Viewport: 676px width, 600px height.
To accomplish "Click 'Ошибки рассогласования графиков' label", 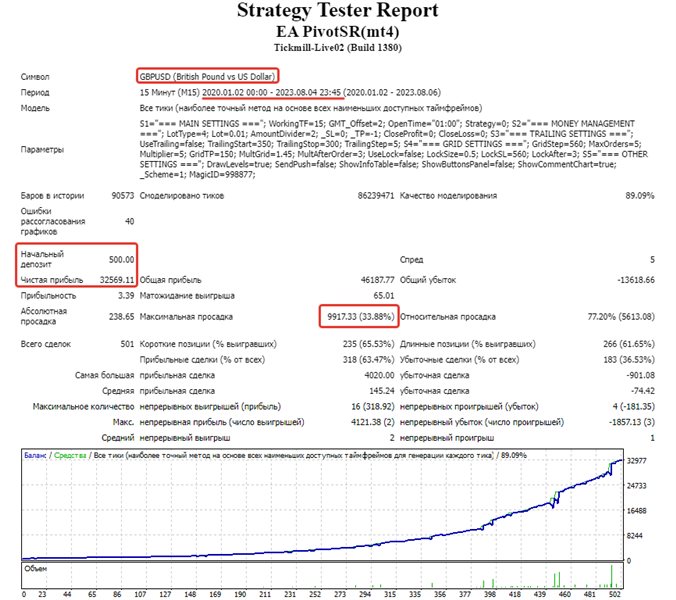I will (x=53, y=222).
